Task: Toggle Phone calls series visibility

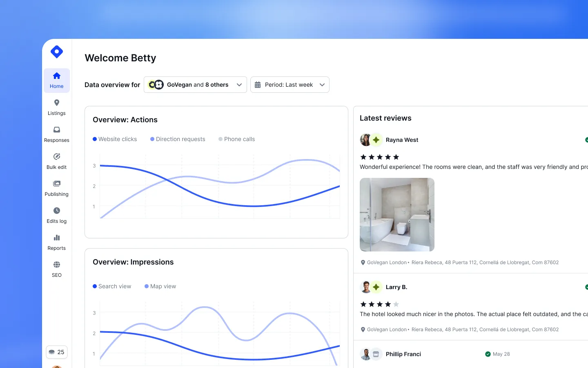Action: click(x=236, y=139)
